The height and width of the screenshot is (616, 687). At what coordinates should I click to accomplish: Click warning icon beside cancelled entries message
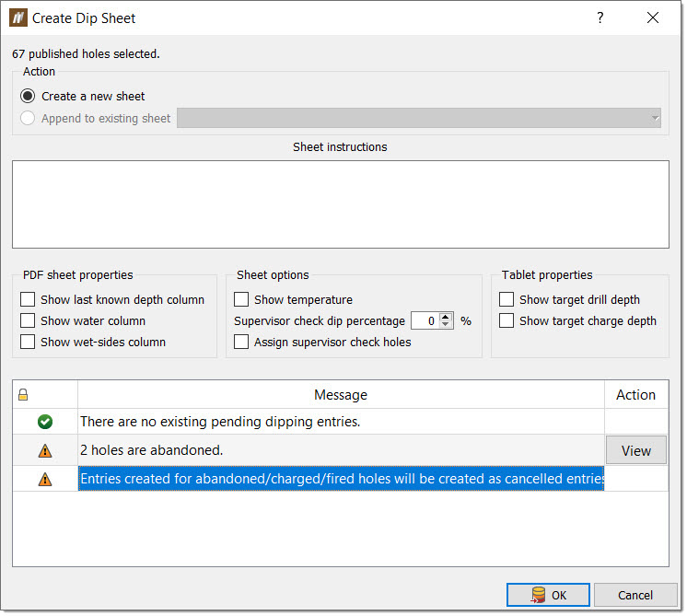45,479
